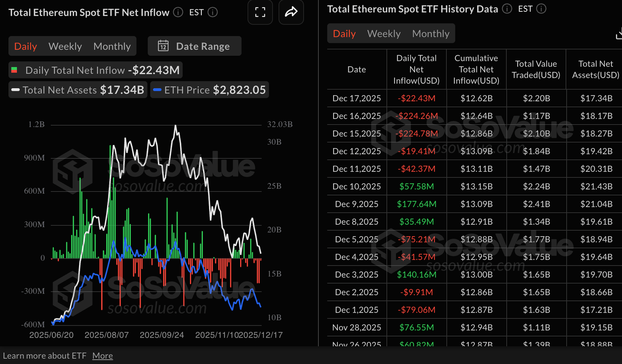Switch chart to Monthly view

pyautogui.click(x=112, y=46)
